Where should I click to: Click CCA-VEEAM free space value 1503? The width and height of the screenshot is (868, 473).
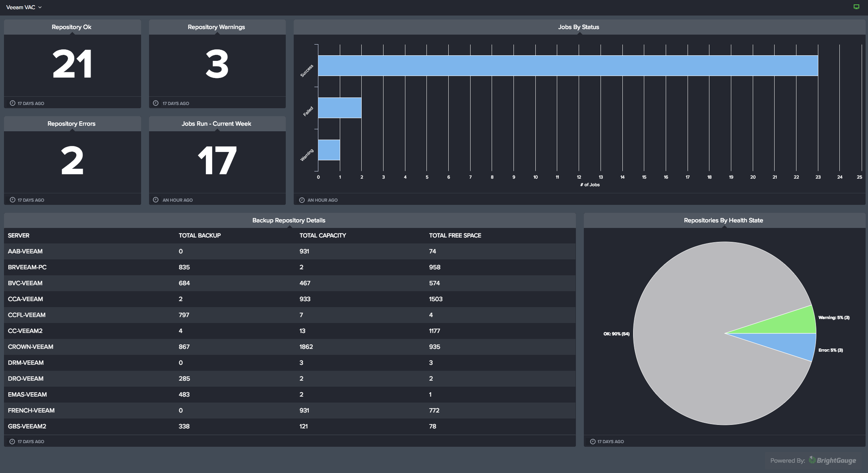point(436,299)
